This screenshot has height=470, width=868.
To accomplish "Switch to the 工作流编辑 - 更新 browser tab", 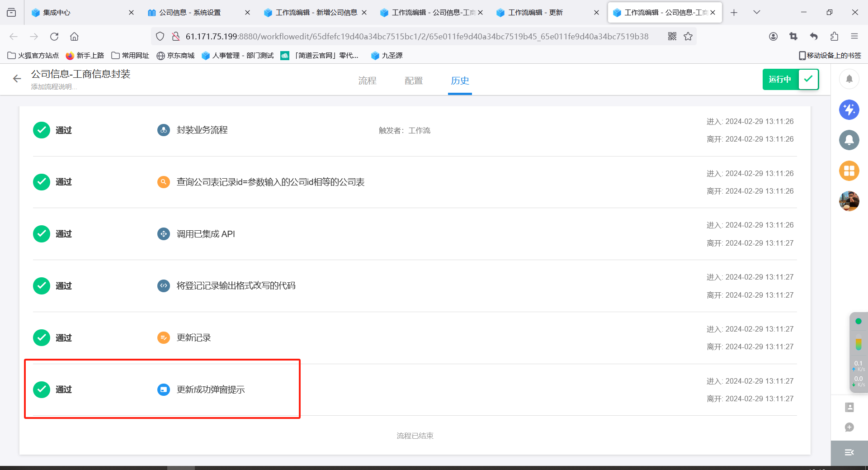I will click(547, 13).
